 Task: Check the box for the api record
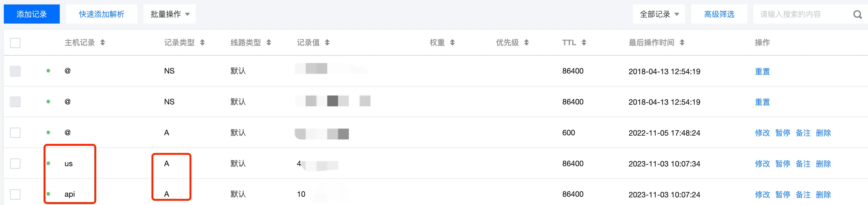click(15, 194)
